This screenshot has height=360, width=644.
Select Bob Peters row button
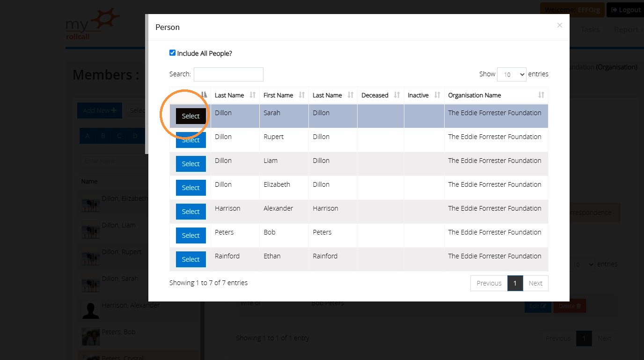click(x=191, y=235)
